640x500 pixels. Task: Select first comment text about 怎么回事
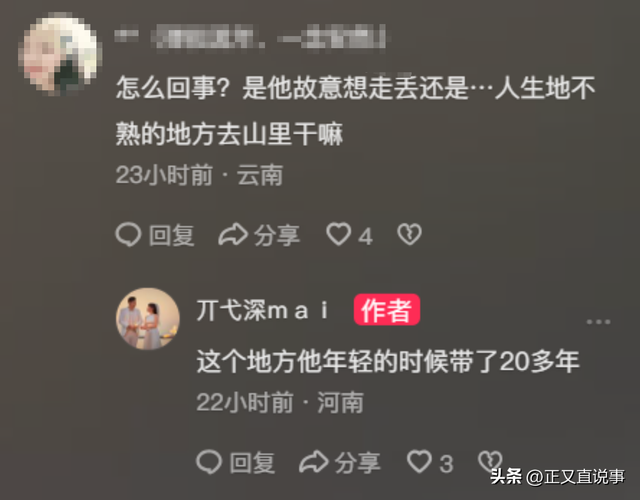coord(355,111)
